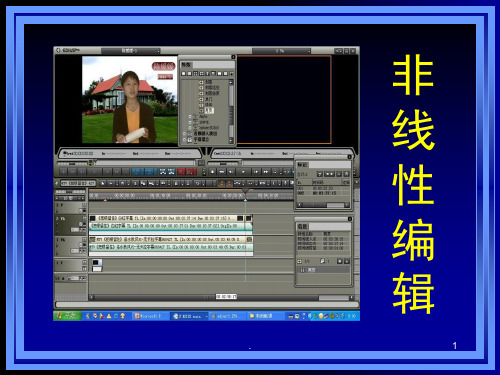This screenshot has width=500, height=375.
Task: Click the recorder Rewind button
Action: click(222, 172)
